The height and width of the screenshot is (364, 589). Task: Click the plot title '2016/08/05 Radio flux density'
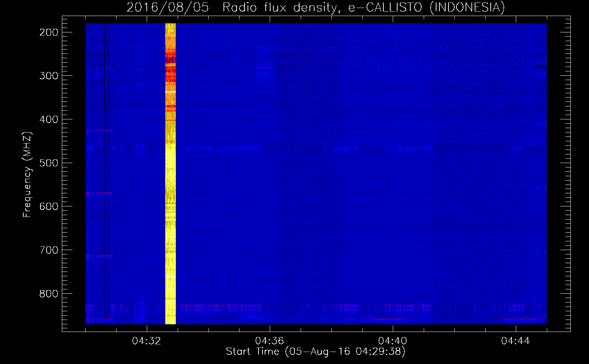point(316,7)
